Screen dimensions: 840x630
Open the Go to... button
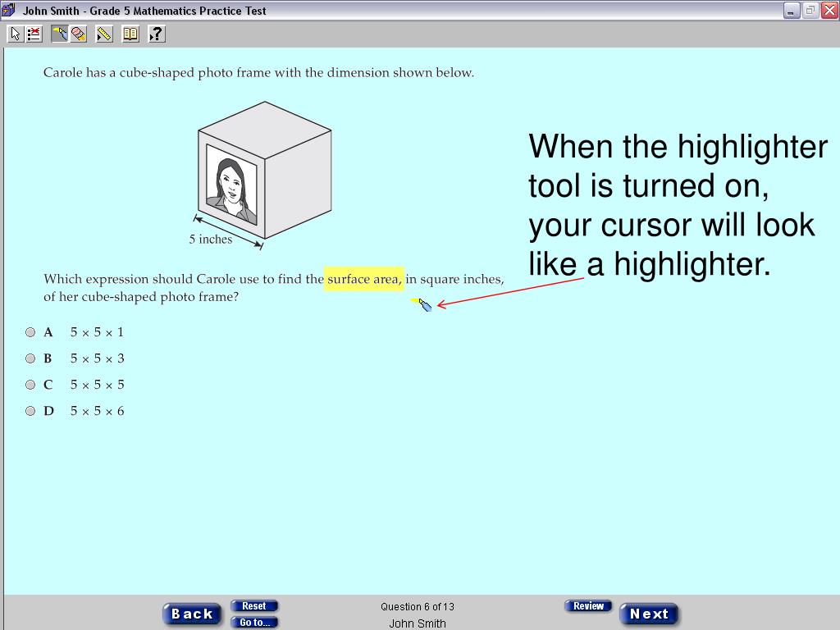point(254,622)
